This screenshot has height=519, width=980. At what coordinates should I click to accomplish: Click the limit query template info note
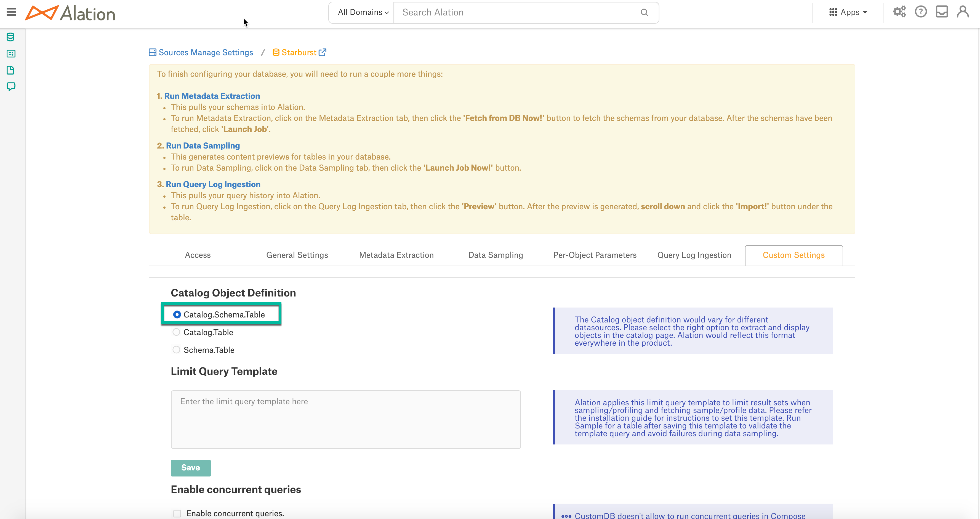coord(693,417)
